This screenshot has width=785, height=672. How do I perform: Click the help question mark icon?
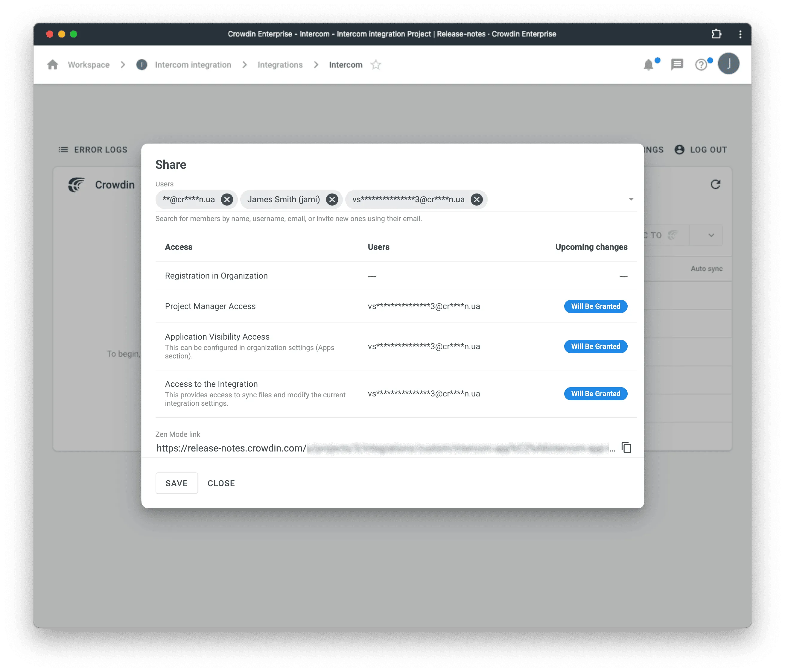[x=701, y=64]
